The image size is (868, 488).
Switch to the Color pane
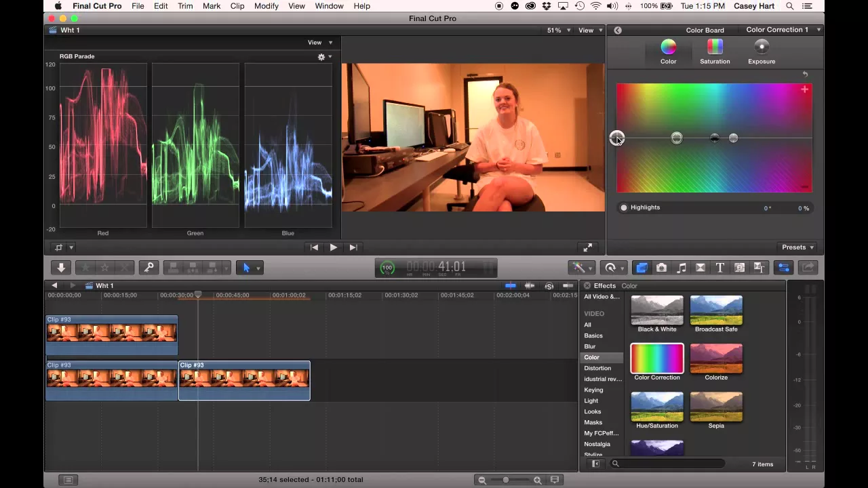tap(669, 52)
